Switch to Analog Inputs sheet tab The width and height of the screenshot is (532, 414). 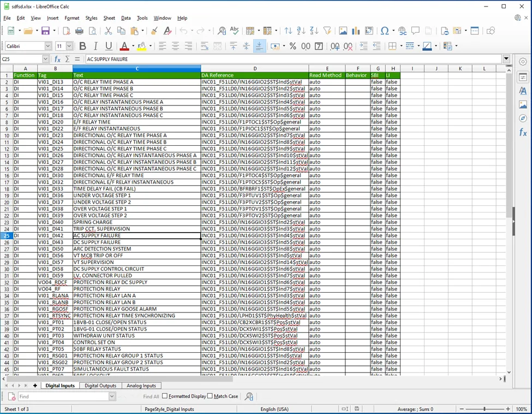point(141,386)
